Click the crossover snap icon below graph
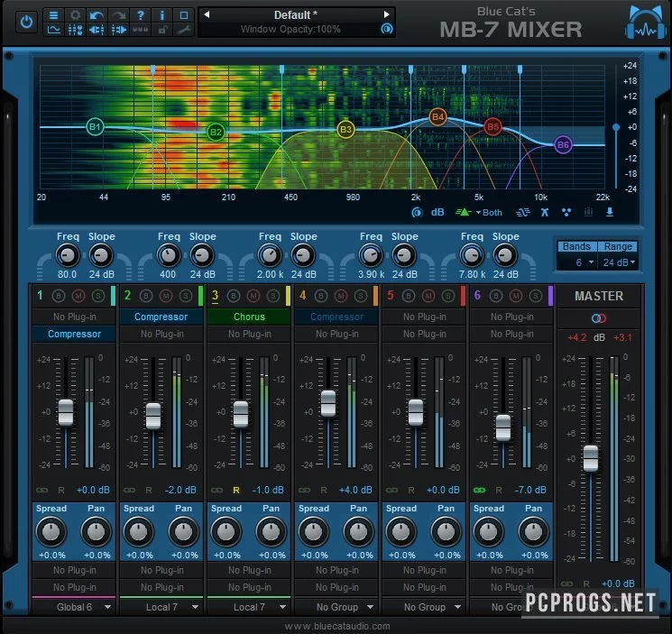This screenshot has height=634, width=672. click(x=545, y=212)
